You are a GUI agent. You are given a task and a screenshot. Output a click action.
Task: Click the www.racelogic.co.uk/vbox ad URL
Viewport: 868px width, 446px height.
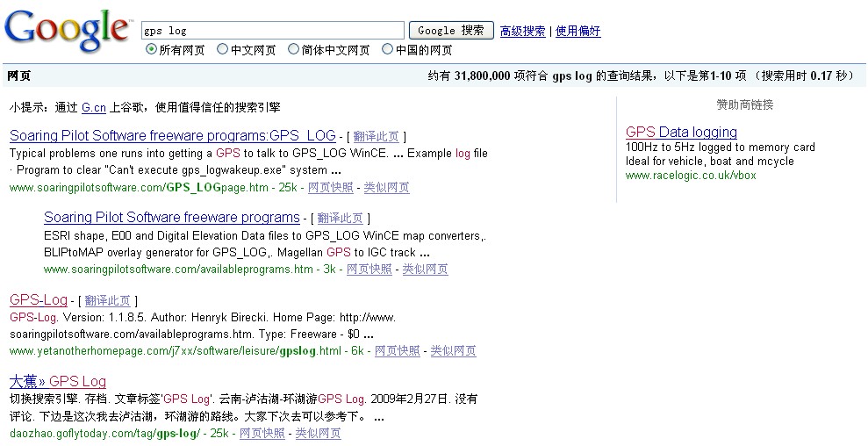pyautogui.click(x=691, y=175)
